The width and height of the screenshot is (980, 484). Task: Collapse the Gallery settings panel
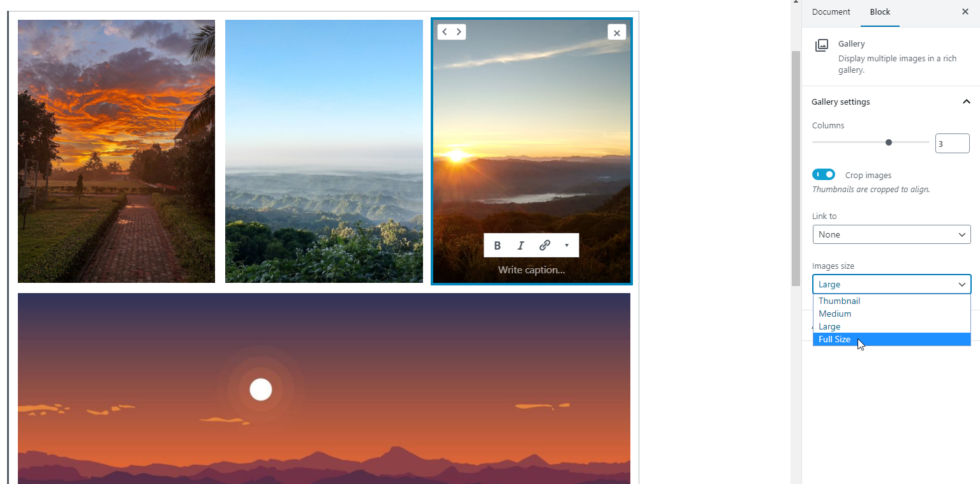click(966, 102)
